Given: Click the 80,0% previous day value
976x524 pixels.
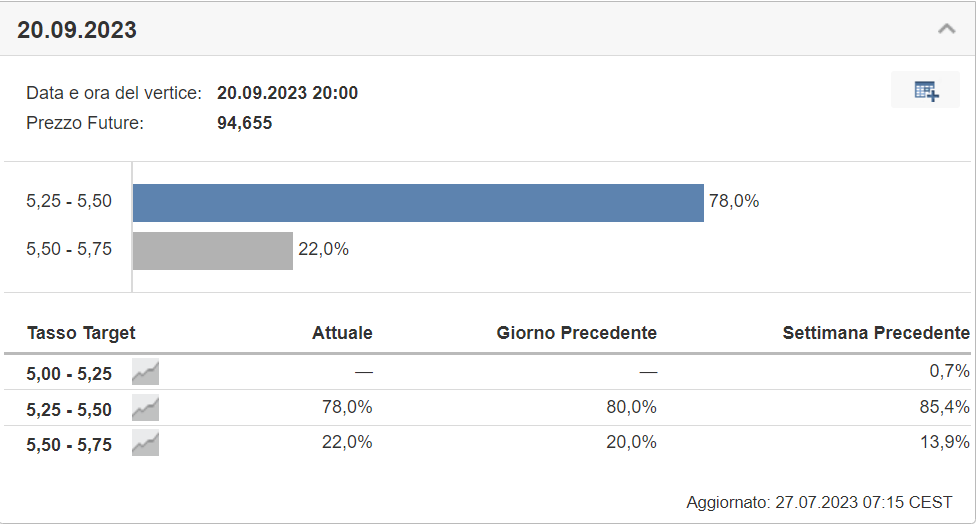Looking at the screenshot, I should click(x=631, y=407).
